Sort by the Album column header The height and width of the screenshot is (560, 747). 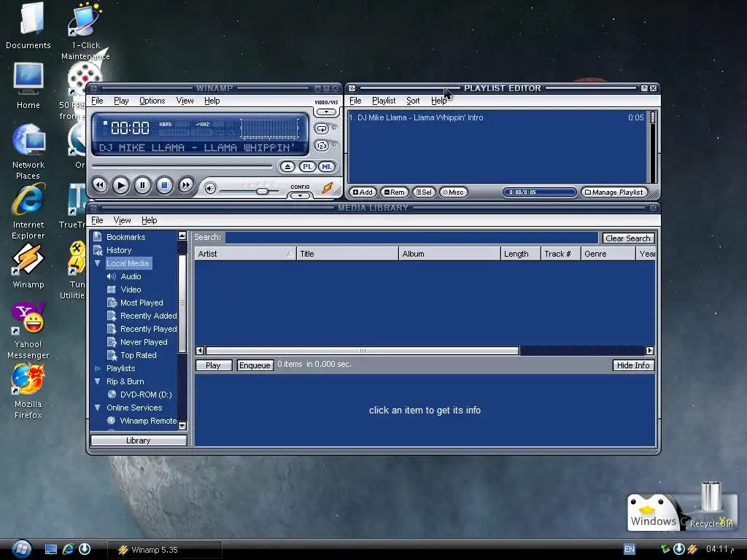(x=449, y=254)
